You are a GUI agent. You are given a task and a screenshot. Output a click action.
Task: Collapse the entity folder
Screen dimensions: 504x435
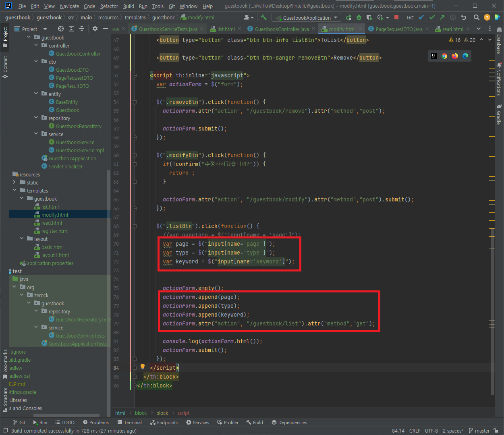(x=36, y=94)
